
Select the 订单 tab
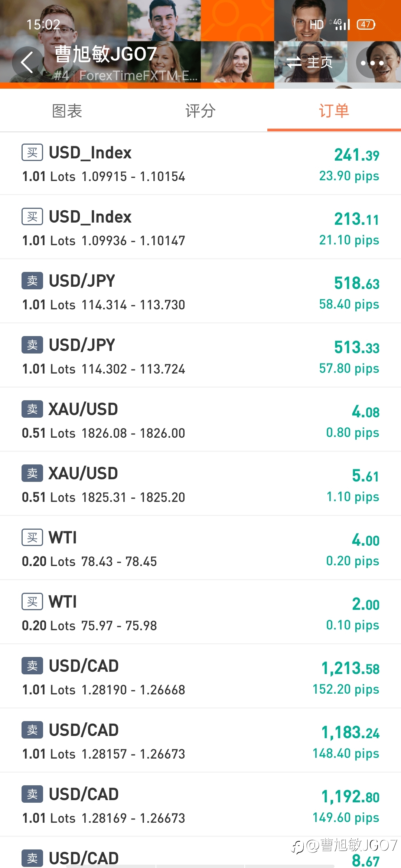(334, 111)
